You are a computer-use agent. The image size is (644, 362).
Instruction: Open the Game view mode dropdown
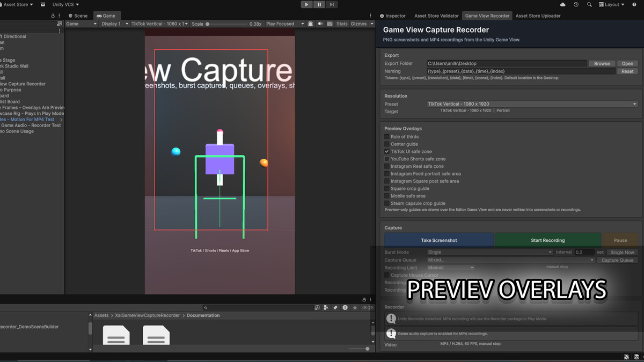click(x=81, y=24)
